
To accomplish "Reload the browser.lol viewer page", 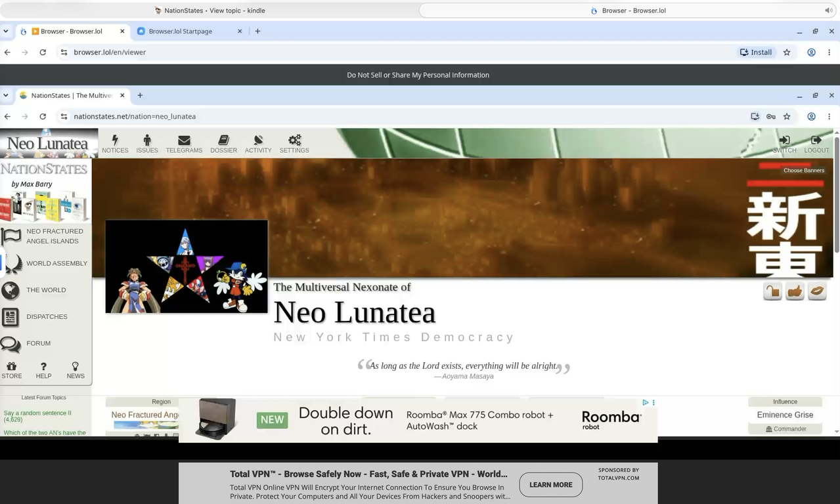I will pos(43,52).
